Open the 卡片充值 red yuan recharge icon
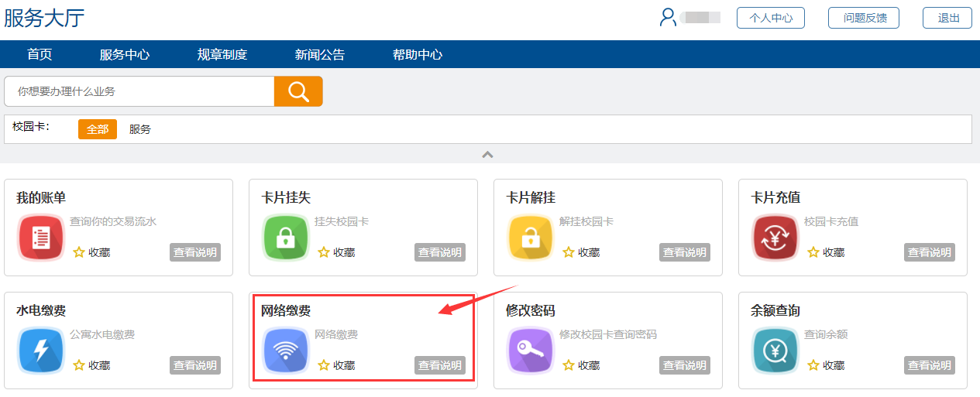Image resolution: width=980 pixels, height=397 pixels. 775,238
